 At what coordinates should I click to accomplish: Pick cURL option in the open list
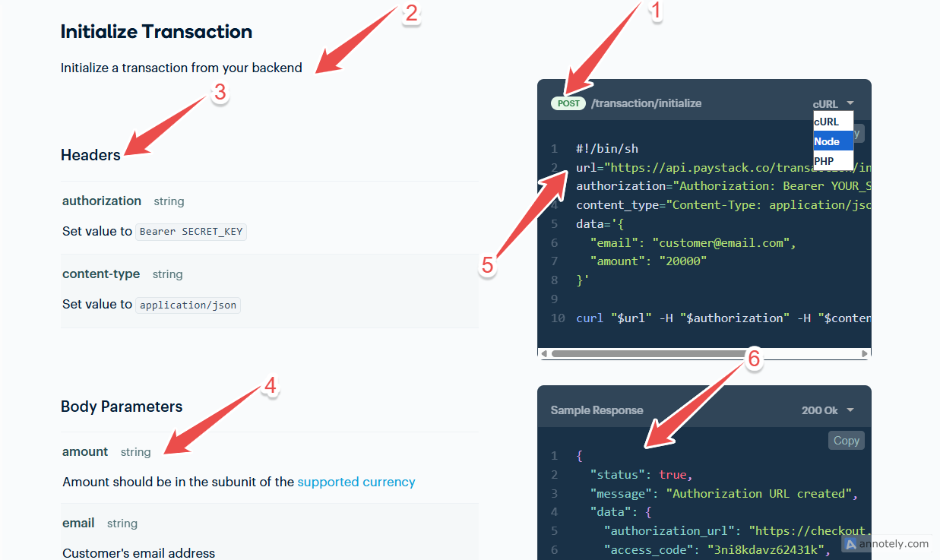pos(833,122)
